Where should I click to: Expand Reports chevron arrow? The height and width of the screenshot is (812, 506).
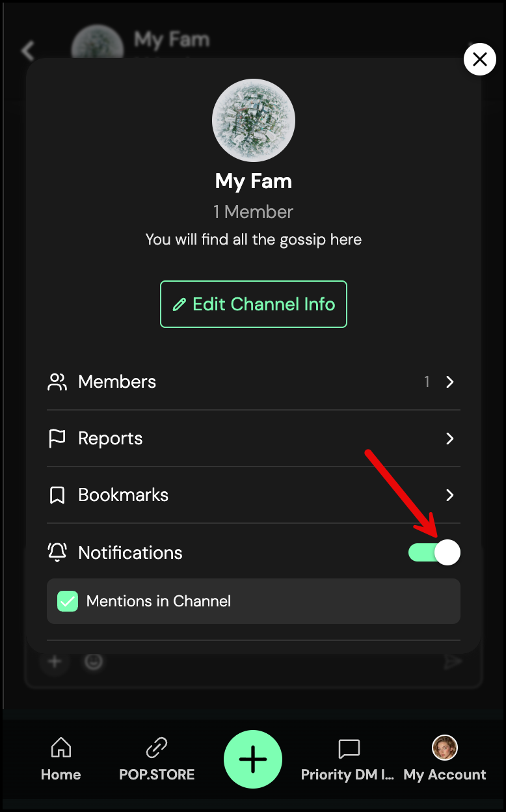[449, 439]
